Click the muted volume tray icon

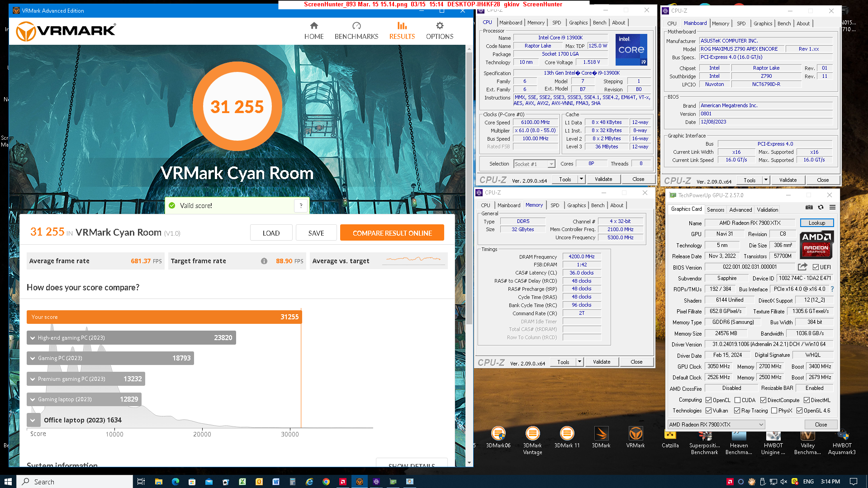(x=783, y=482)
